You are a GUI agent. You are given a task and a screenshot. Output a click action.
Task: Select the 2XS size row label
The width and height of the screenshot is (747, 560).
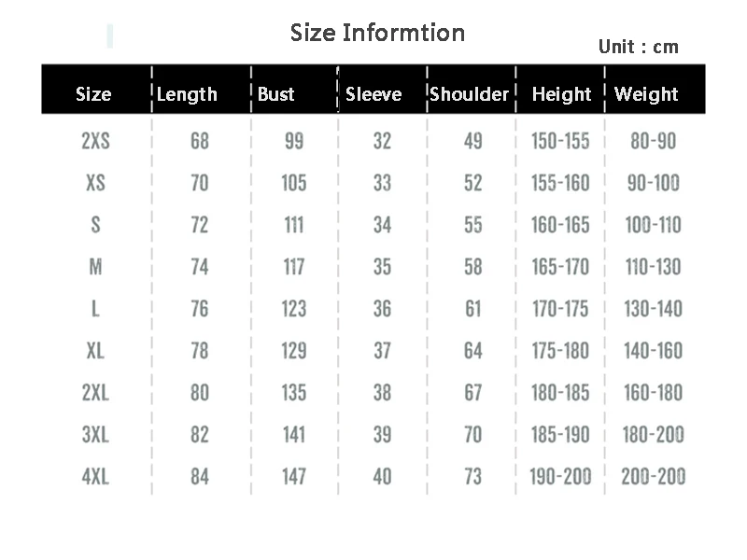(x=96, y=141)
